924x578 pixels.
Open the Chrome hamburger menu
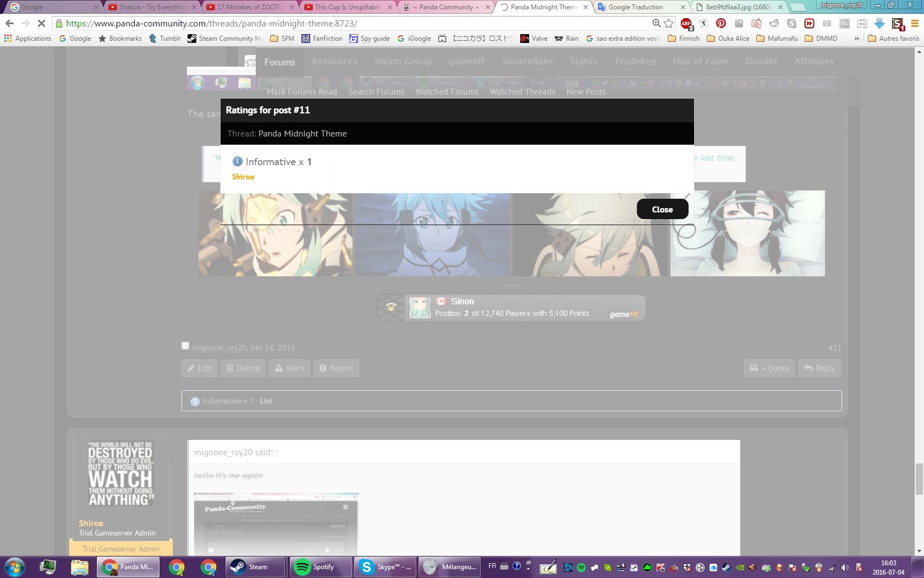[915, 23]
